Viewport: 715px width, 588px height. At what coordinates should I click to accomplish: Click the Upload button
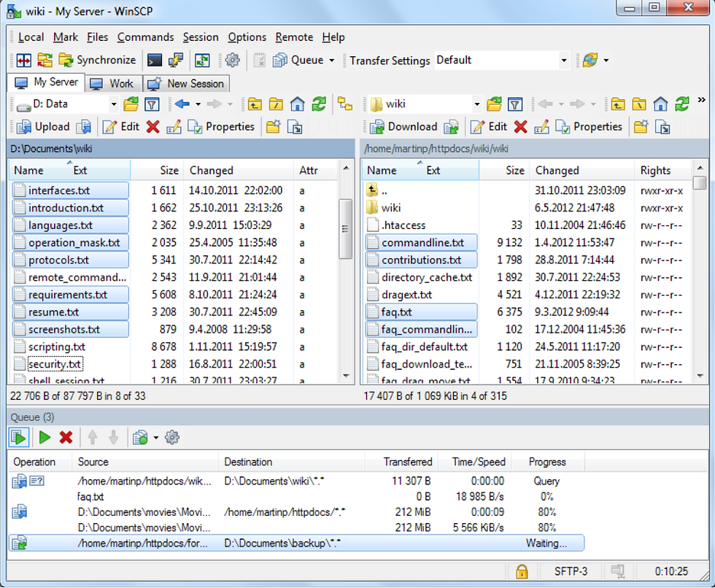[x=43, y=127]
